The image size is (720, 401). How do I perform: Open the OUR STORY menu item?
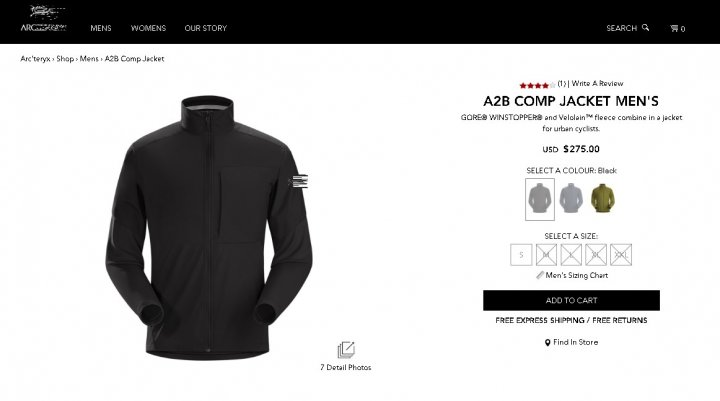[x=206, y=28]
